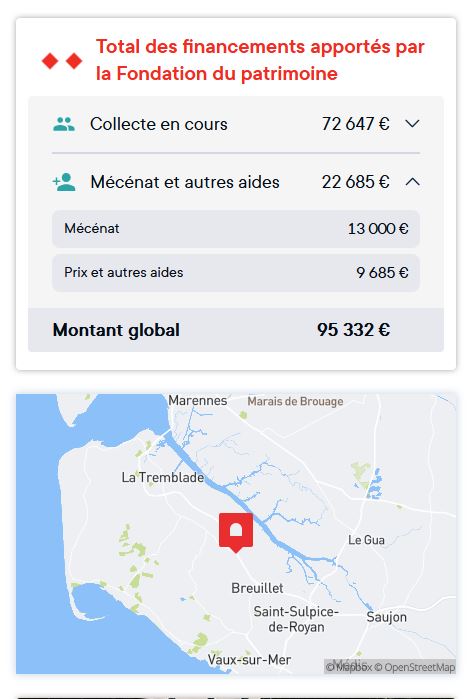The image size is (472, 699).
Task: Click the add-person icon beside Mécénat
Action: click(64, 182)
